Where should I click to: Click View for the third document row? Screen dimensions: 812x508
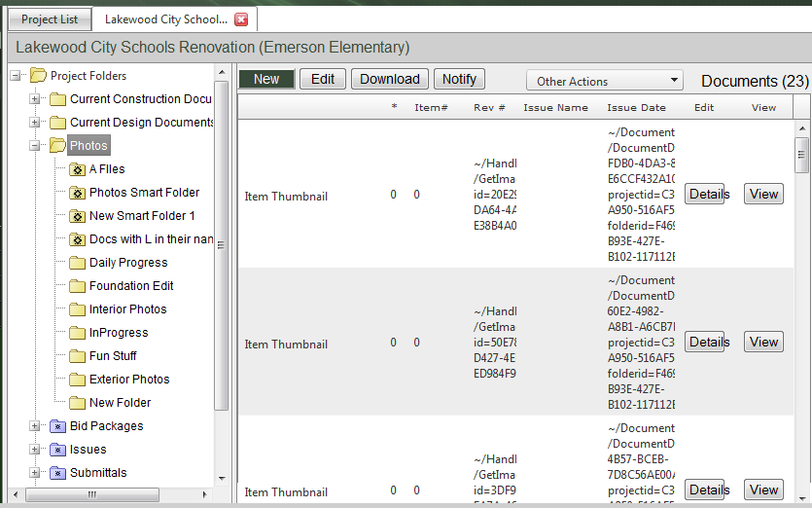[x=763, y=490]
